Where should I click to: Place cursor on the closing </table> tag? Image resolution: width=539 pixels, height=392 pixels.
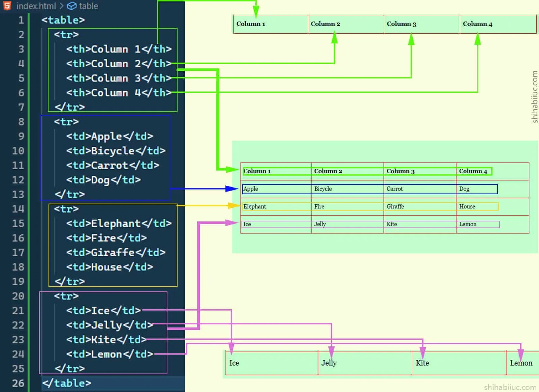pyautogui.click(x=67, y=383)
